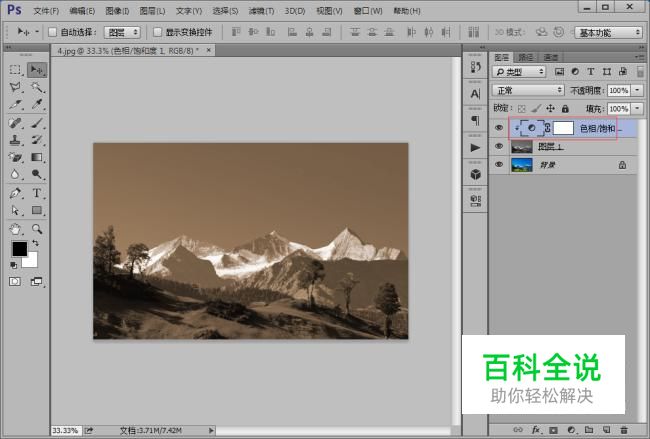Toggle lock transparent pixels

pos(521,109)
